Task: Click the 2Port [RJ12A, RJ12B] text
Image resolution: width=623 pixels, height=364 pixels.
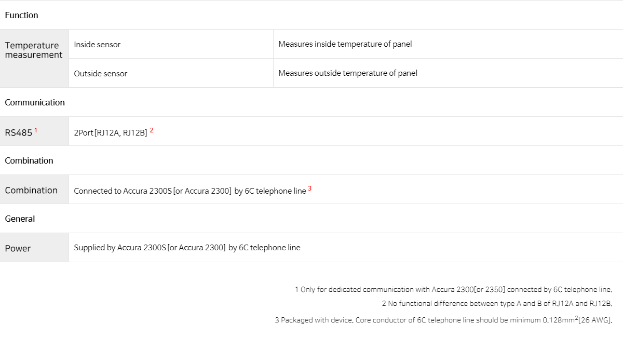Action: [x=111, y=133]
